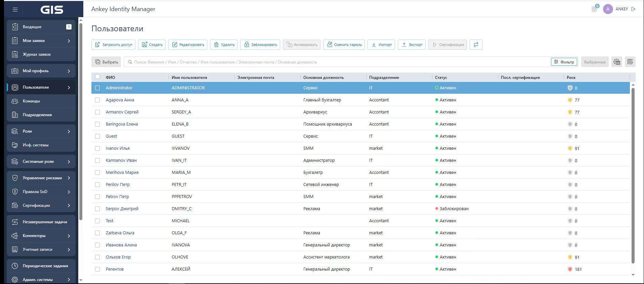644x284 pixels.
Task: Click the risk shield icon for Ivanov Илья
Action: pyautogui.click(x=570, y=148)
